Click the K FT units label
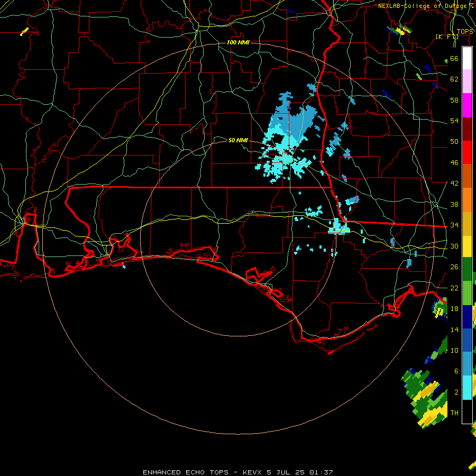Viewport: 476px width, 476px height. 447,37
